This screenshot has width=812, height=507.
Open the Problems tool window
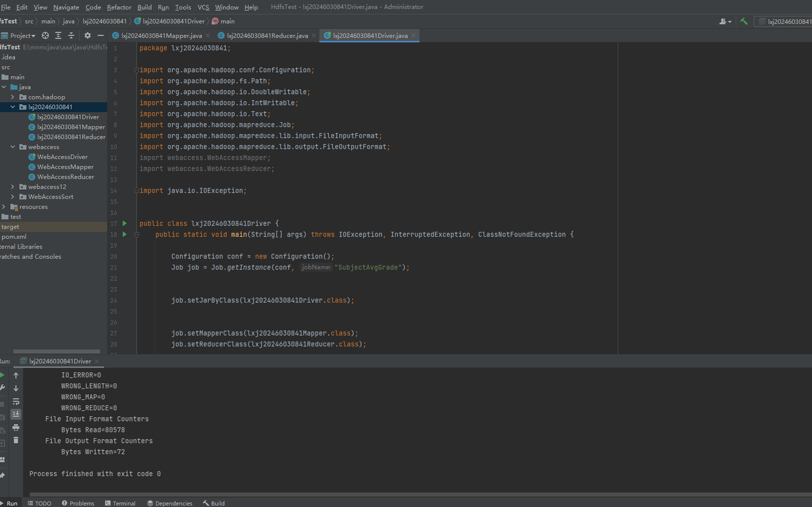78,503
